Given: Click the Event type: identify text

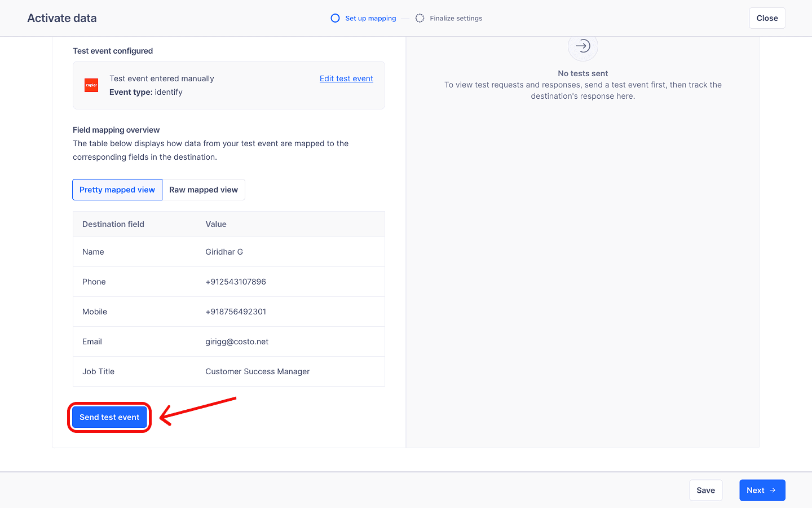Looking at the screenshot, I should pyautogui.click(x=146, y=92).
